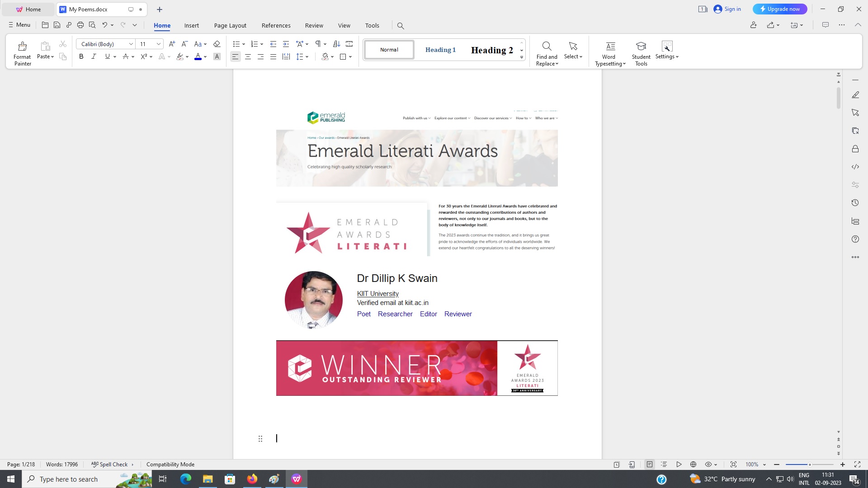Open the History icon in right sidebar
Screen dimensions: 868x488
pos(855,203)
